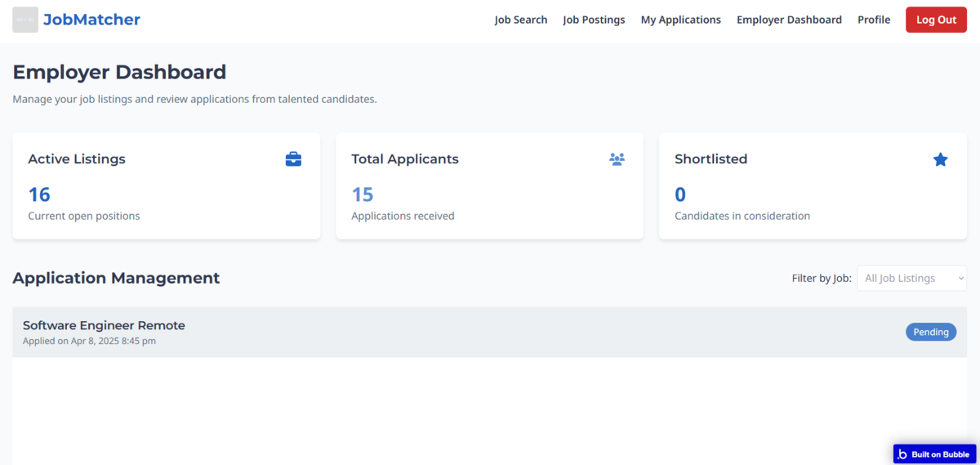The image size is (980, 465).
Task: Navigate to My Applications
Action: (680, 20)
